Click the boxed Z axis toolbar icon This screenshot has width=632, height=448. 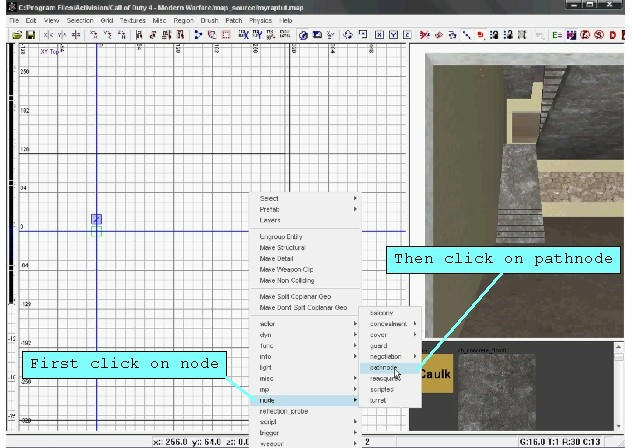tap(407, 35)
